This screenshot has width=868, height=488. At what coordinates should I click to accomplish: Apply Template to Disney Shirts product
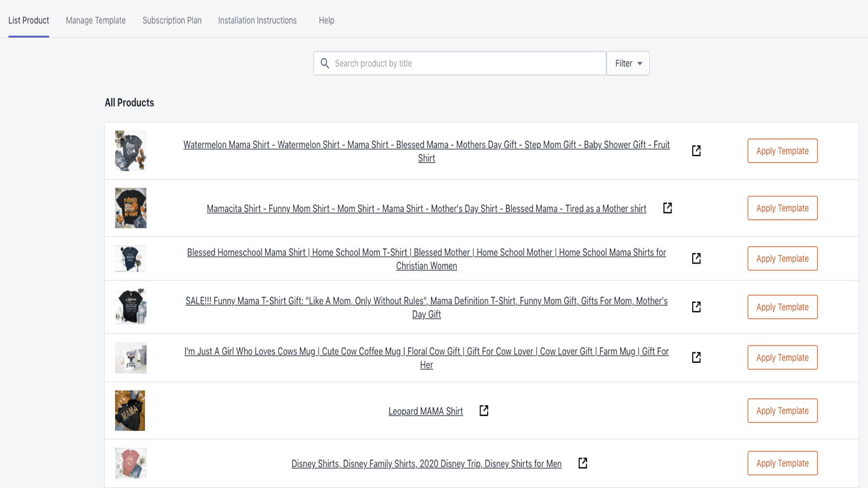pos(782,463)
